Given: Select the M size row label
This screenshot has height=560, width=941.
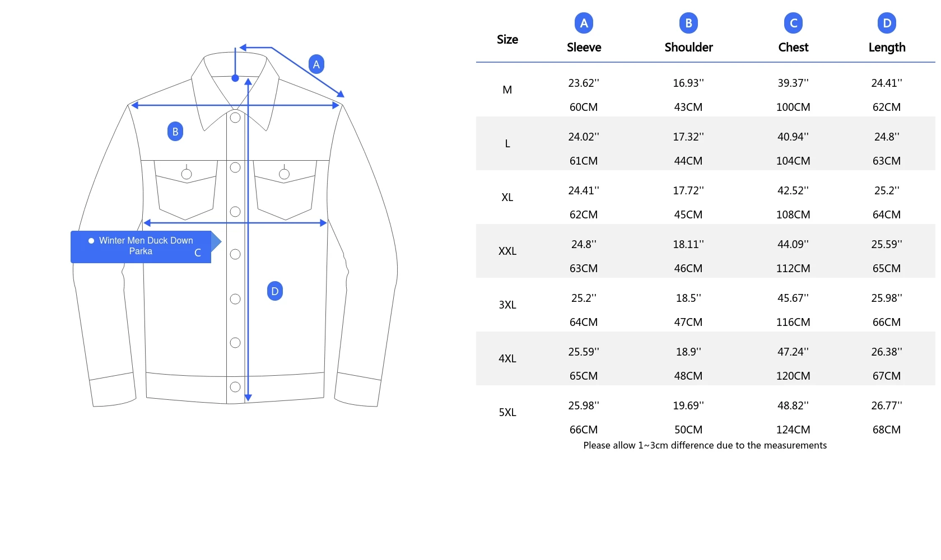Looking at the screenshot, I should tap(507, 90).
